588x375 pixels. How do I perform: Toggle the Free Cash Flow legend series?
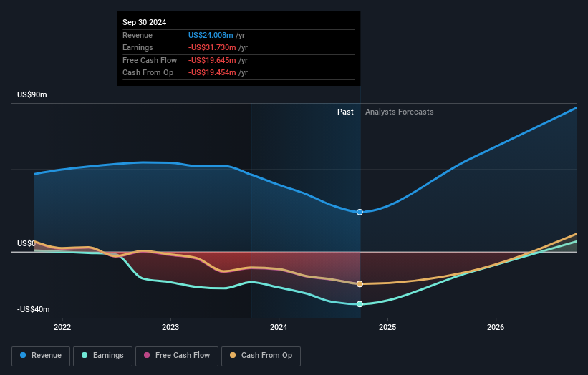point(177,356)
